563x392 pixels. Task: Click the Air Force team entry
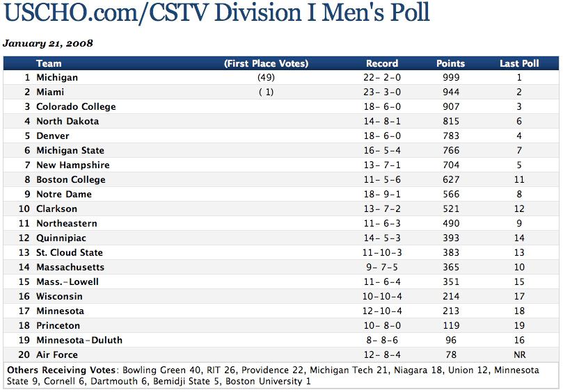coord(58,355)
